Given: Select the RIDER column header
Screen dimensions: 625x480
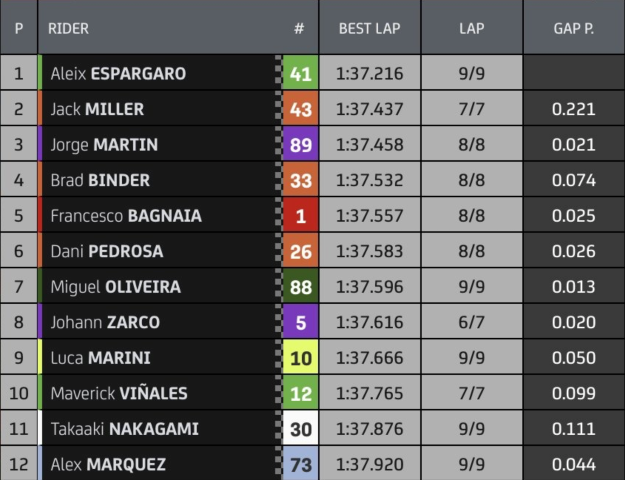Looking at the screenshot, I should click(69, 28).
